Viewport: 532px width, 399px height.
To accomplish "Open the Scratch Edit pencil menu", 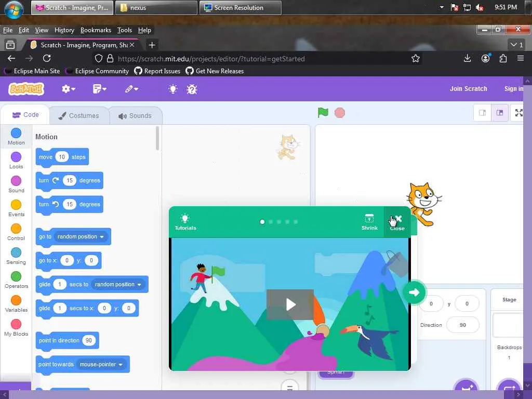I will coord(131,89).
